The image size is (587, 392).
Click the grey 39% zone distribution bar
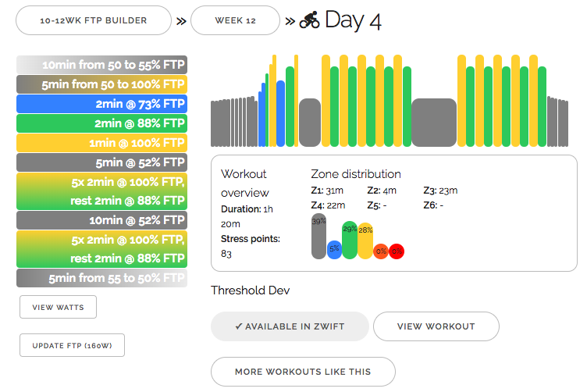[318, 238]
